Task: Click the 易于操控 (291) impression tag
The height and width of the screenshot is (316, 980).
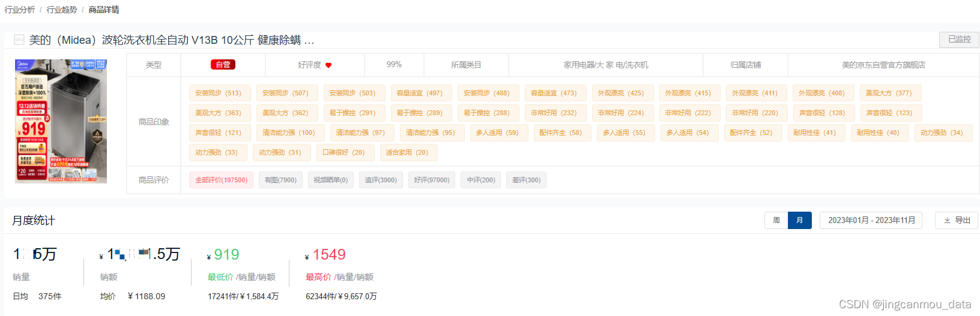Action: pyautogui.click(x=354, y=113)
